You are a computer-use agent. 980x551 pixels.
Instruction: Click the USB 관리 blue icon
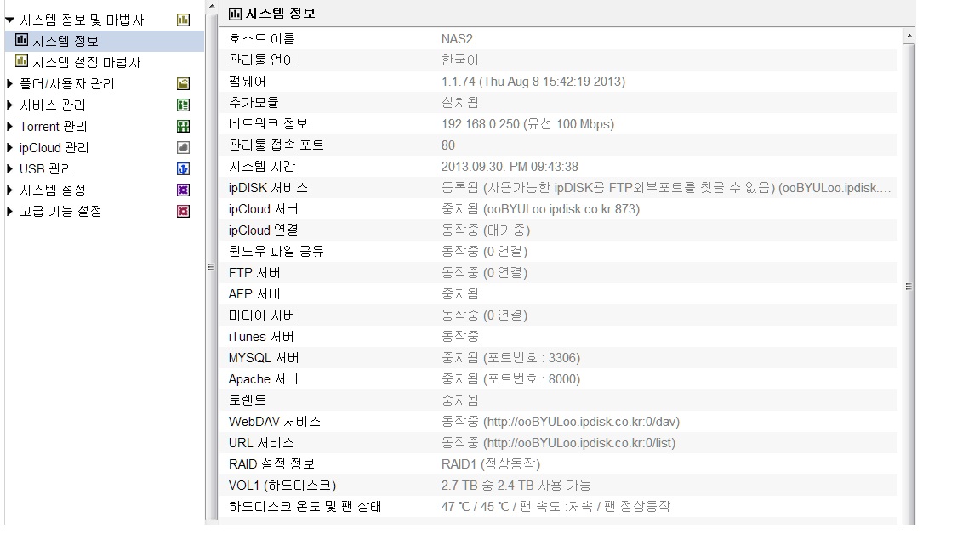point(183,168)
